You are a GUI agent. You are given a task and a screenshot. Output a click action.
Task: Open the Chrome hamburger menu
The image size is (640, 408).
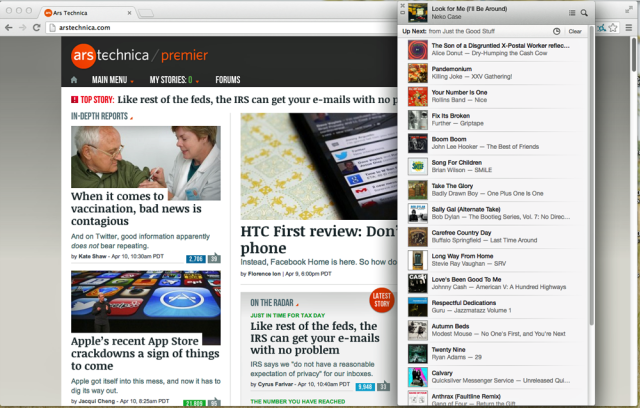[629, 28]
